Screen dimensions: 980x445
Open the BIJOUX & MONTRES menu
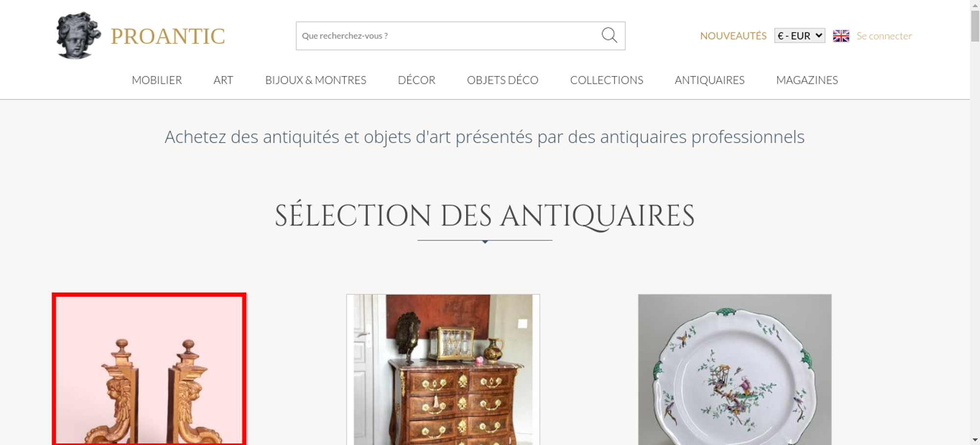pyautogui.click(x=316, y=80)
